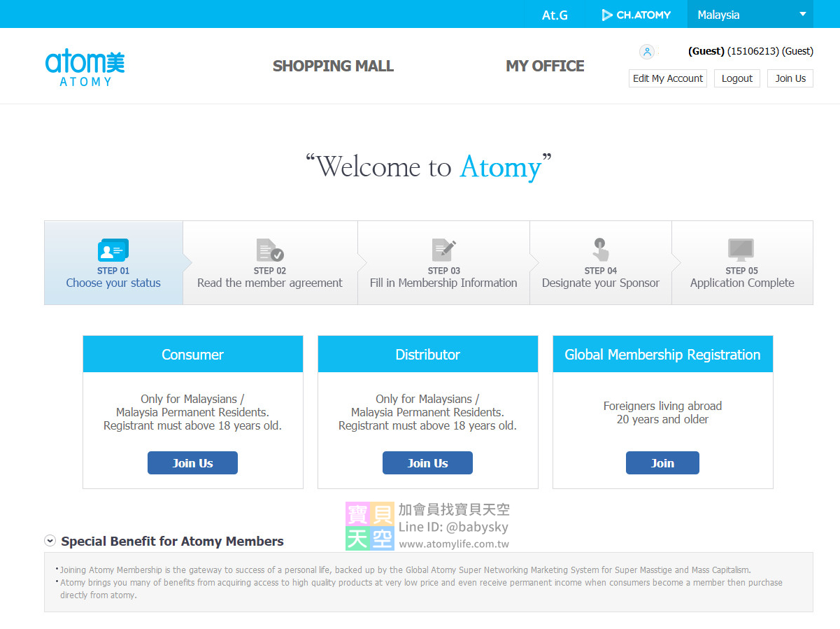Viewport: 840px width, 629px height.
Task: Click the Atomy logo
Action: (85, 68)
